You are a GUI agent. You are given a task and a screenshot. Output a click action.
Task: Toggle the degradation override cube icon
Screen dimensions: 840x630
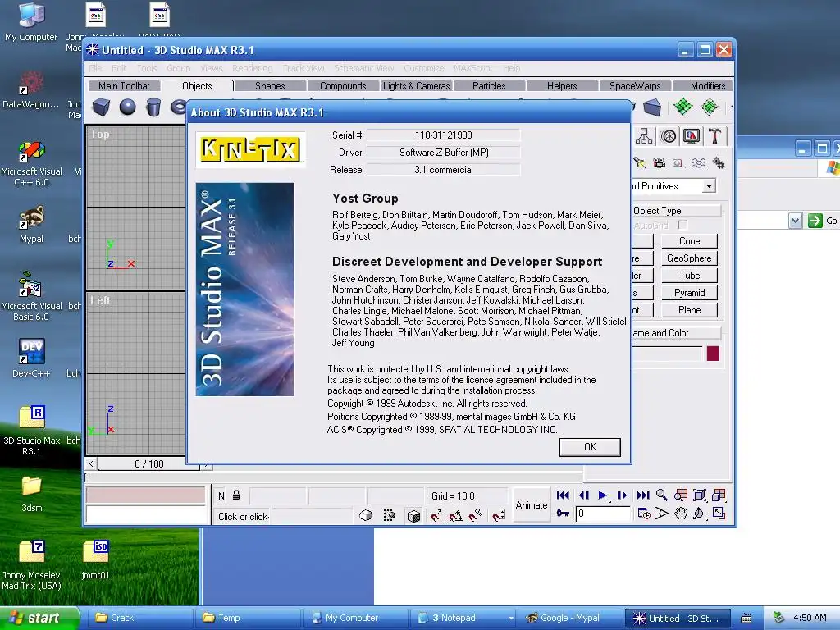tap(413, 515)
